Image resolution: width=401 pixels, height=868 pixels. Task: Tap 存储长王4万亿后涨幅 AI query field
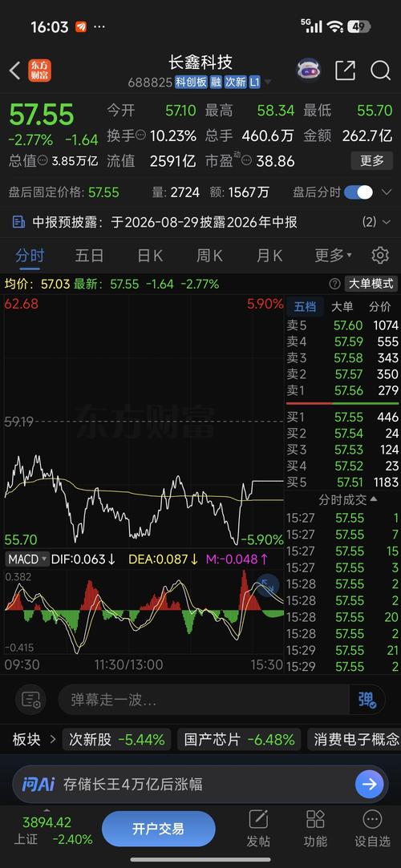pos(133,785)
